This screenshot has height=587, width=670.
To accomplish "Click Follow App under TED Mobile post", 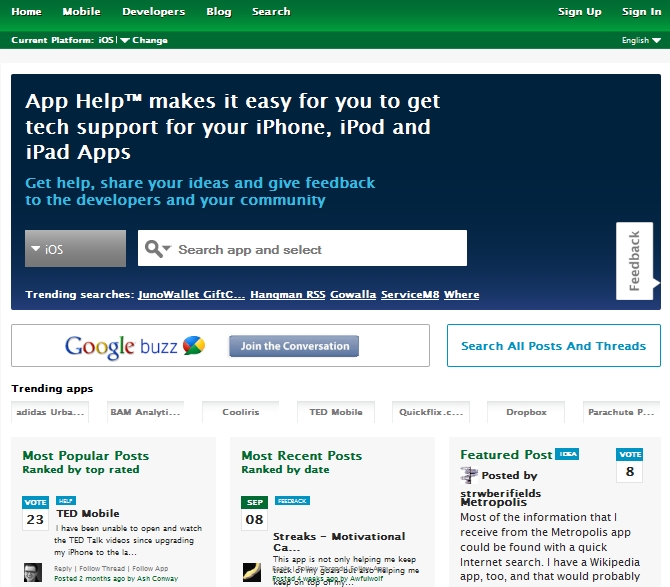I will 150,569.
